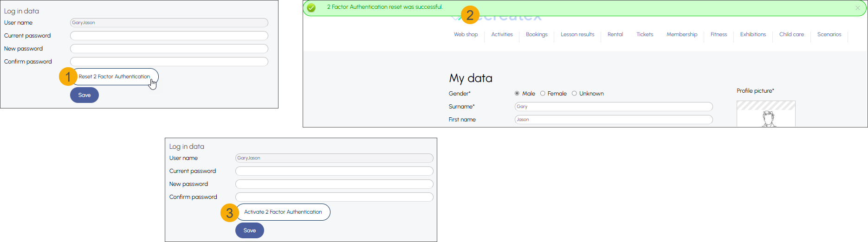Screen dimensions: 868x242
Task: Click the Reset 2 Factor Authentication button
Action: 114,76
